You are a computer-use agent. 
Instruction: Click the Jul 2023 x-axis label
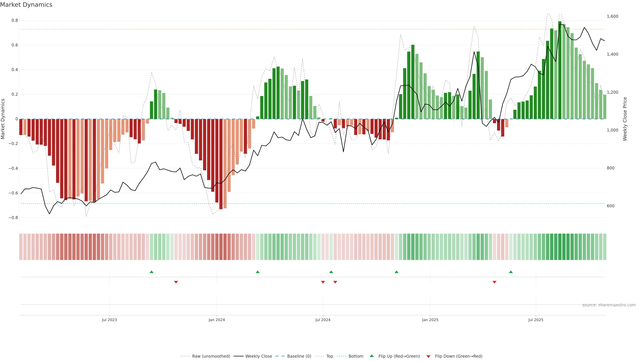pyautogui.click(x=109, y=320)
